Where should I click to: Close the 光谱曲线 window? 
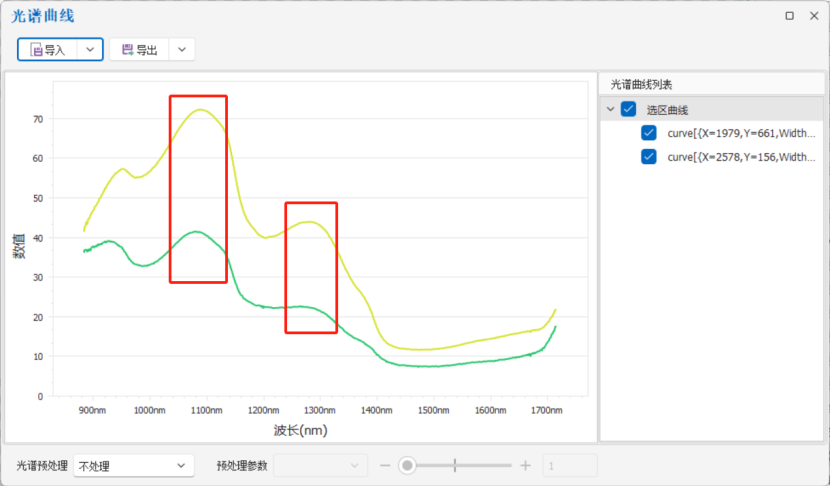pos(813,16)
